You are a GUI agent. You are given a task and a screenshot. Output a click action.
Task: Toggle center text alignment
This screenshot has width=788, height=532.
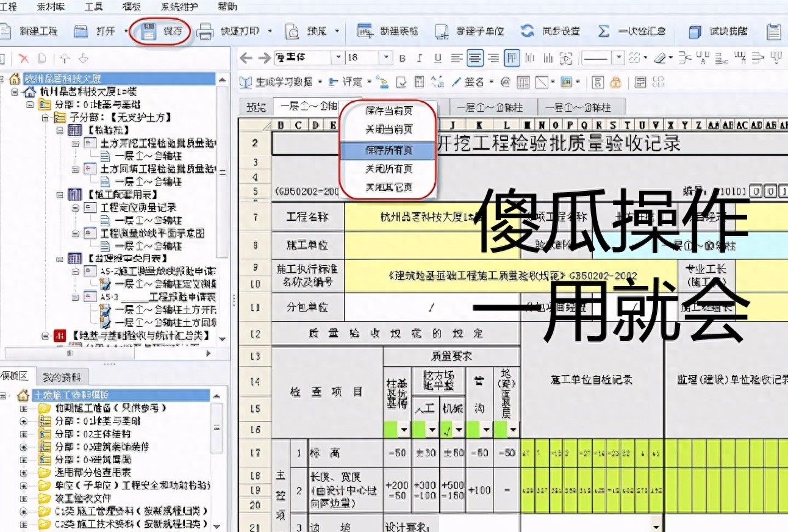pyautogui.click(x=475, y=59)
